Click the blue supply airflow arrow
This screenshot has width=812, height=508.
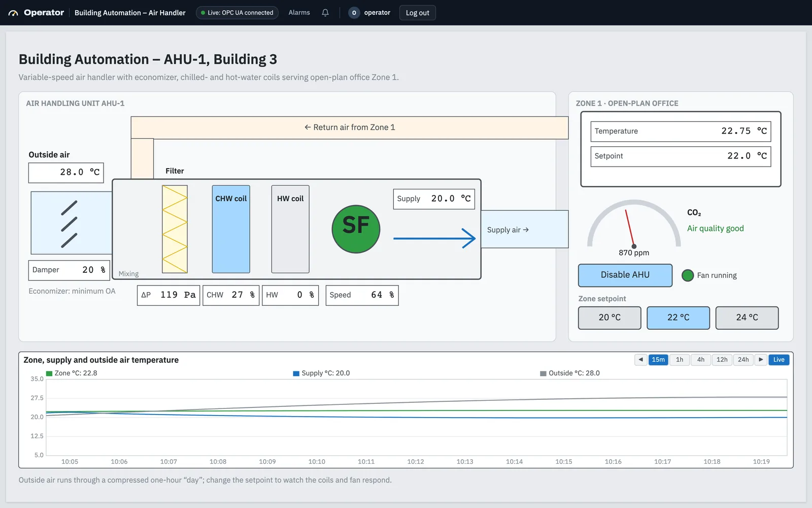tap(434, 238)
